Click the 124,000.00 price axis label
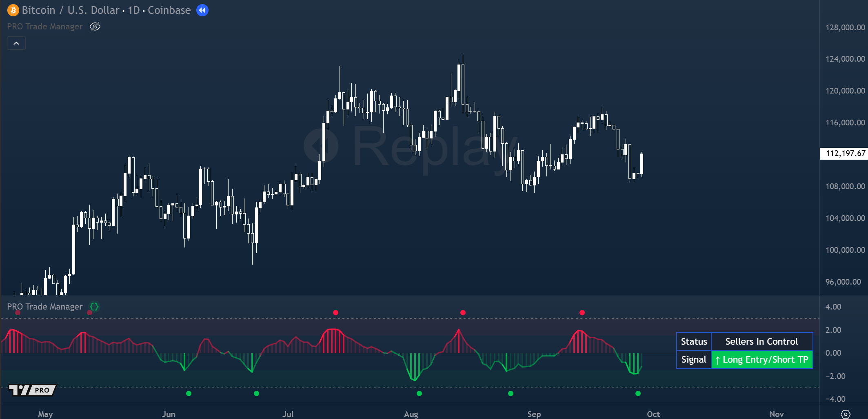This screenshot has height=419, width=868. coord(845,59)
